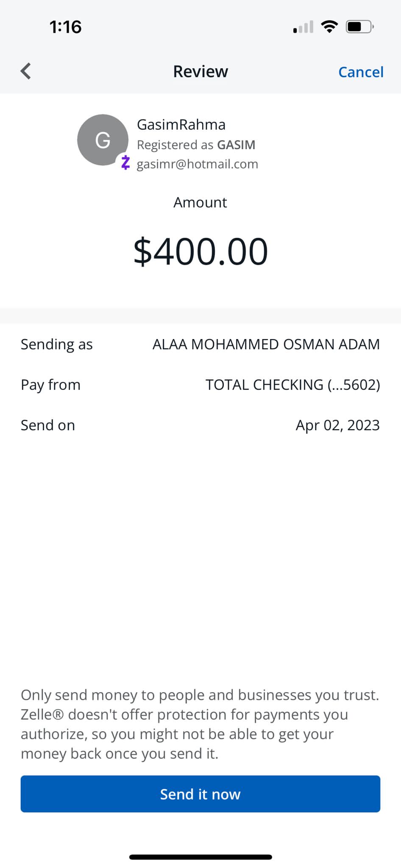
Task: Tap the back chevron arrow
Action: (26, 71)
